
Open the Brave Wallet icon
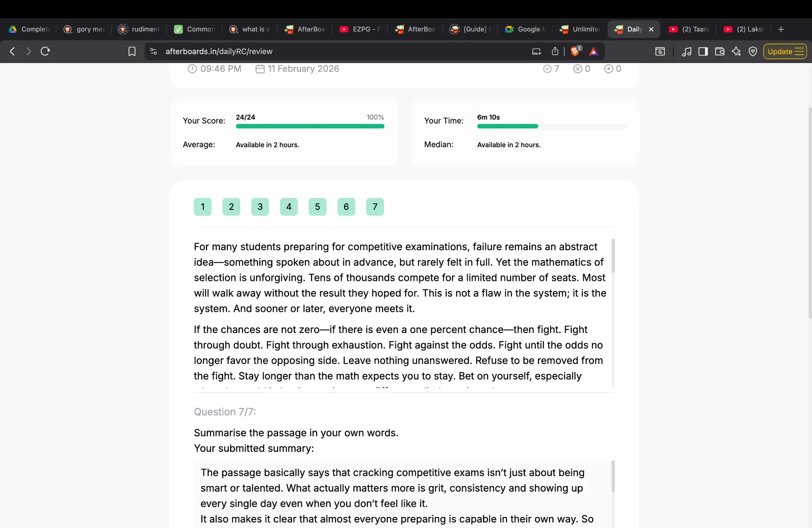tap(719, 52)
